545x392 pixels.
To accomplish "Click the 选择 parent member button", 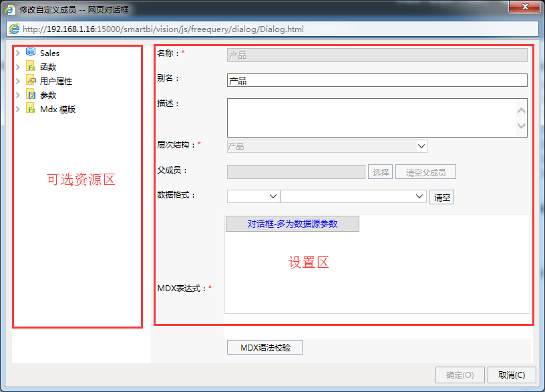I will 381,172.
